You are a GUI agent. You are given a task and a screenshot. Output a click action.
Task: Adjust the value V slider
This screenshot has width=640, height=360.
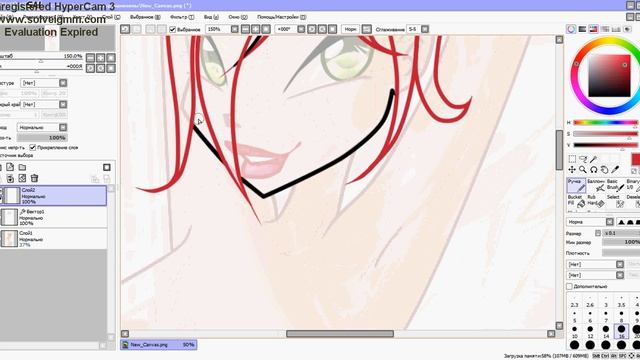[x=605, y=145]
